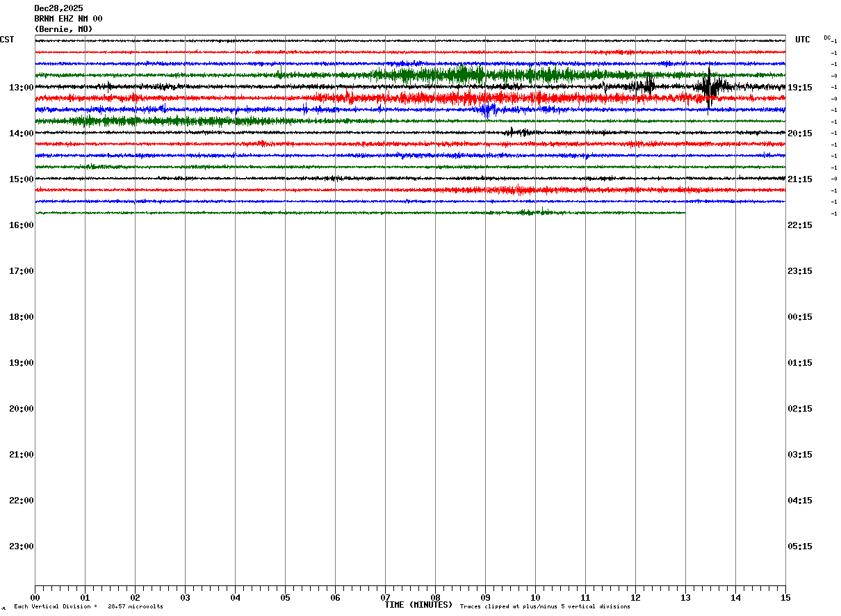This screenshot has width=841, height=616.
Task: Click the large black spike on the 13:00 trace
Action: pos(709,86)
